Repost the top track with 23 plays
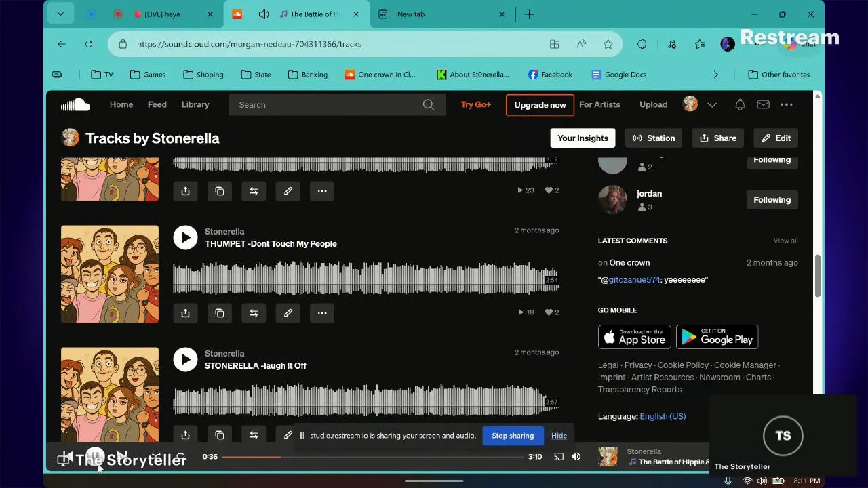Screen dimensions: 868x488 pyautogui.click(x=254, y=191)
